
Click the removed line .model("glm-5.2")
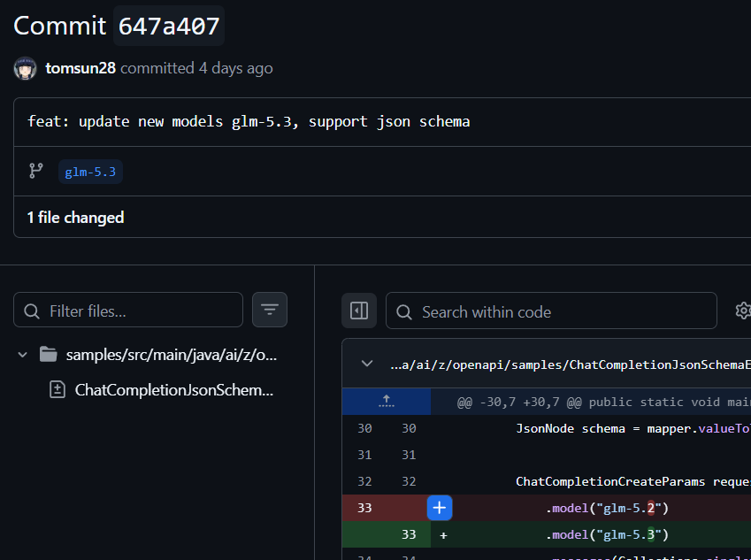(607, 509)
